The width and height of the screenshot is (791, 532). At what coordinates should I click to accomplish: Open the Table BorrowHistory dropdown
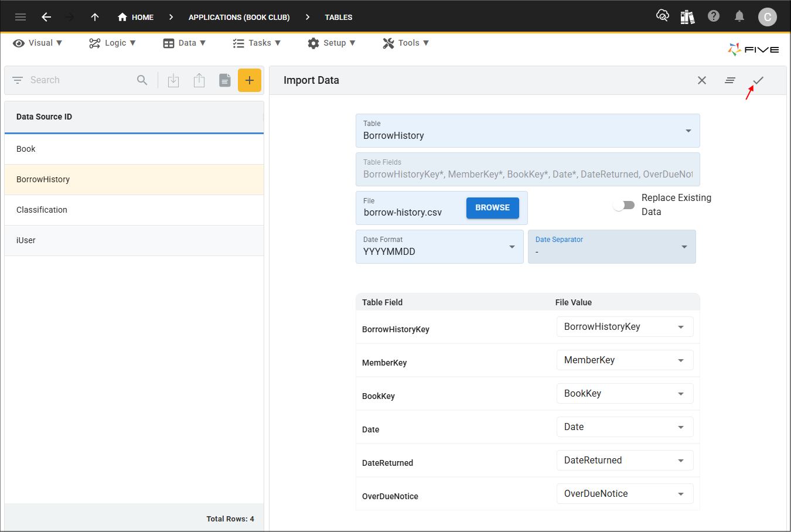[x=528, y=131]
